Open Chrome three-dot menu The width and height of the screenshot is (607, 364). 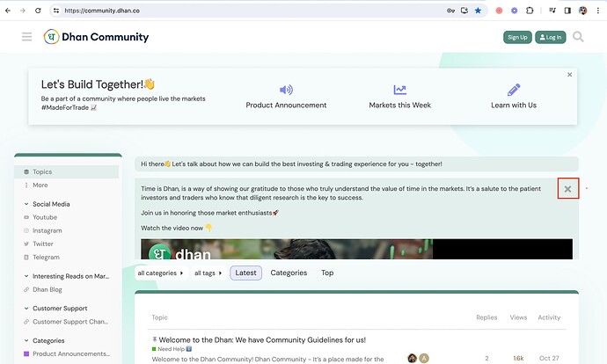click(x=598, y=11)
